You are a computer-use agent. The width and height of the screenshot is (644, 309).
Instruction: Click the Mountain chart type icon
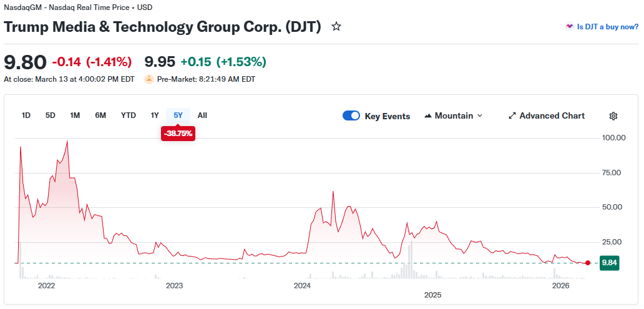428,116
